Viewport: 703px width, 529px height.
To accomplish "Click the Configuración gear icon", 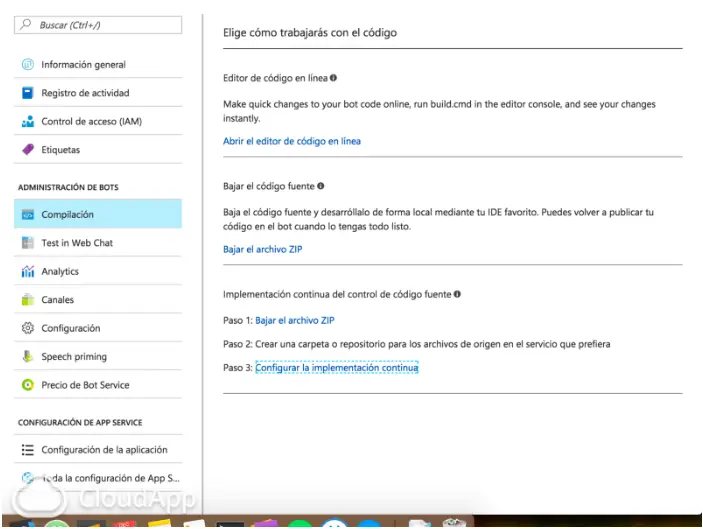I will [x=28, y=328].
